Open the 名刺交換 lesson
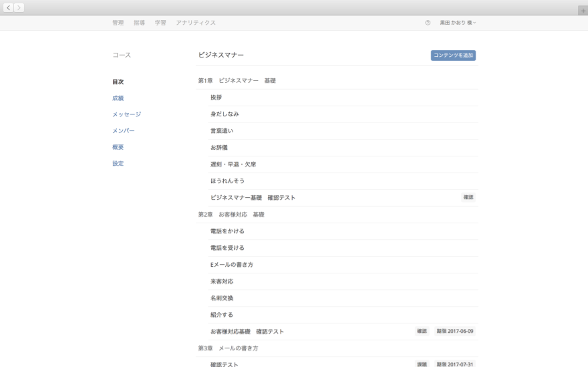This screenshot has width=588, height=367. tap(222, 298)
